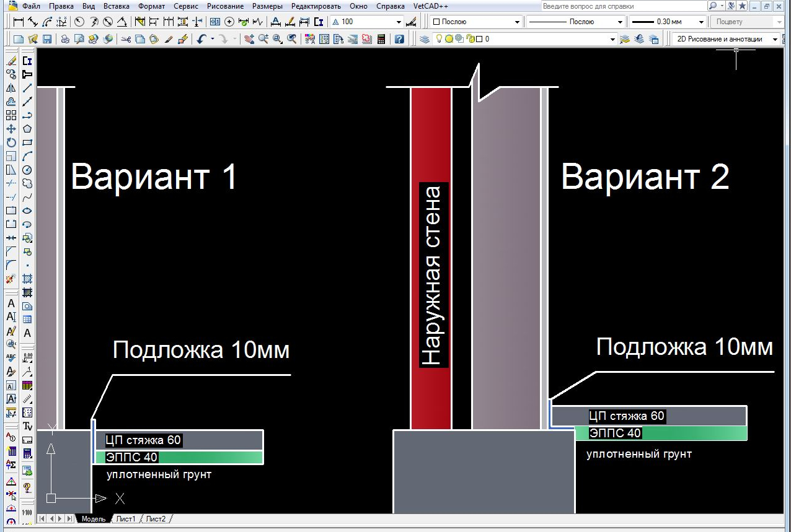Select the Mirror tool

[x=11, y=89]
